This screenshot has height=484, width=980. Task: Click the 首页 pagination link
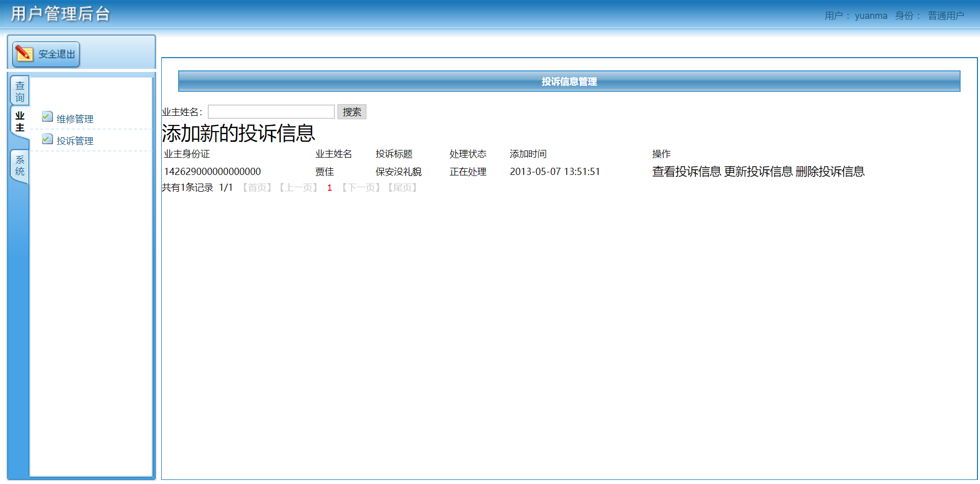point(257,187)
